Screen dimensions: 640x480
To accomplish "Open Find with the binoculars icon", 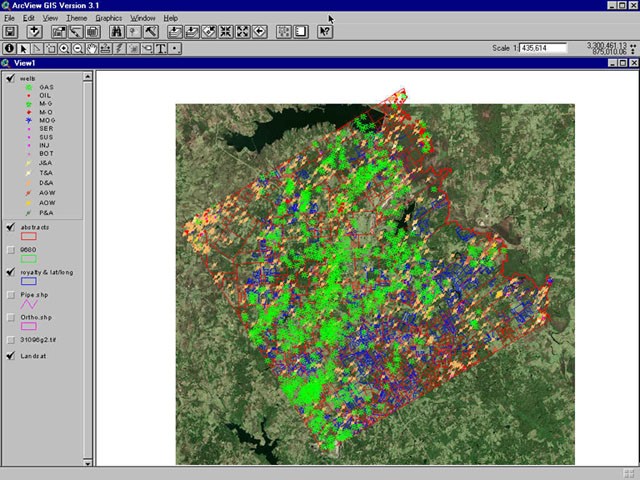I will pyautogui.click(x=116, y=32).
